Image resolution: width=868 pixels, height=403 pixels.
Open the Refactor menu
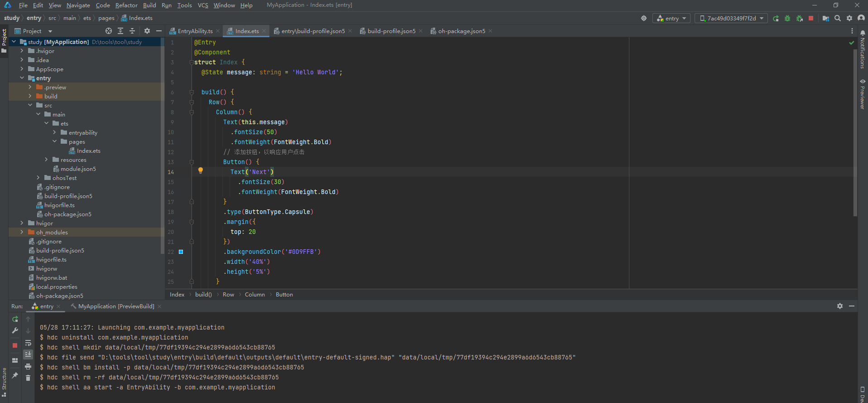point(126,5)
